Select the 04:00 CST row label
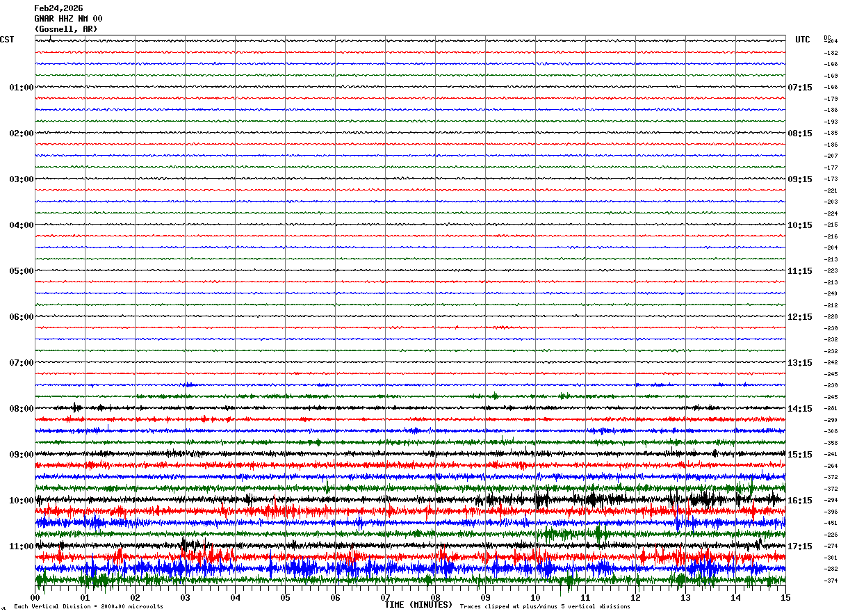 tap(22, 225)
